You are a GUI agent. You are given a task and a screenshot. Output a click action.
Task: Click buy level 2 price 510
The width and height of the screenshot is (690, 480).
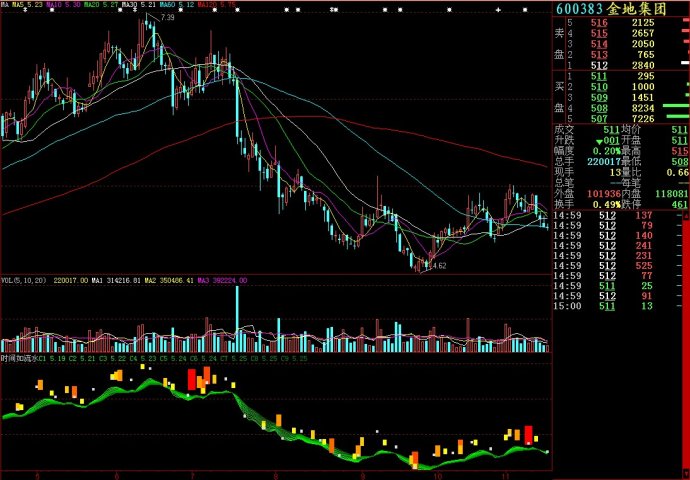pos(599,87)
